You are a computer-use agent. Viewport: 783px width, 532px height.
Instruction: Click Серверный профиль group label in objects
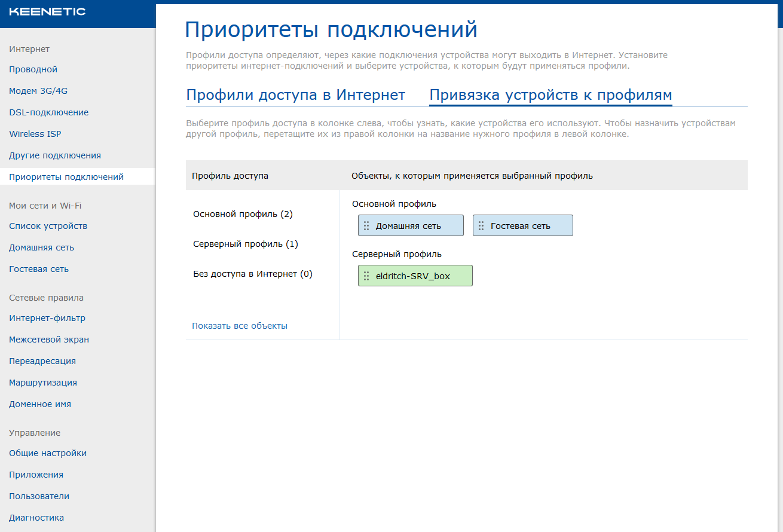click(397, 254)
